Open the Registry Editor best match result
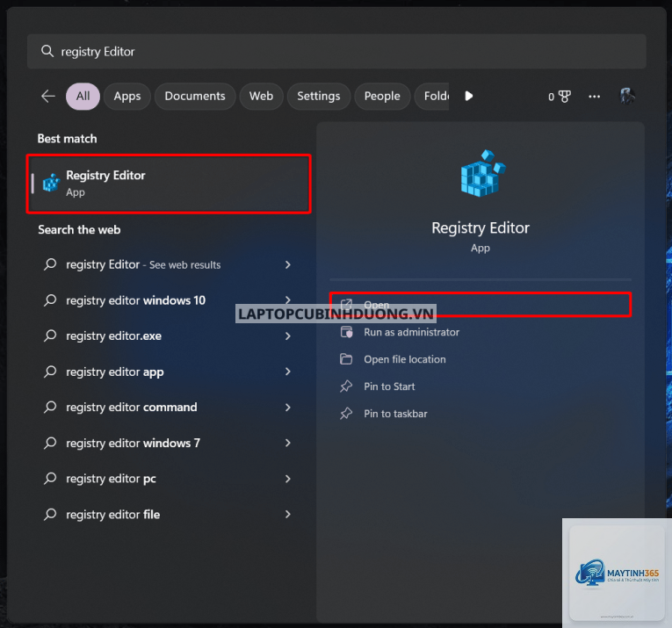 click(169, 184)
